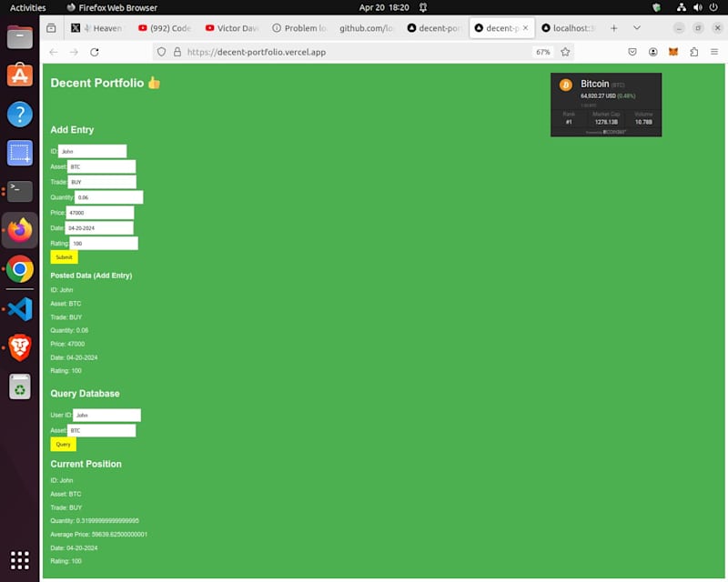
Task: Click the User ID query field
Action: click(x=106, y=415)
